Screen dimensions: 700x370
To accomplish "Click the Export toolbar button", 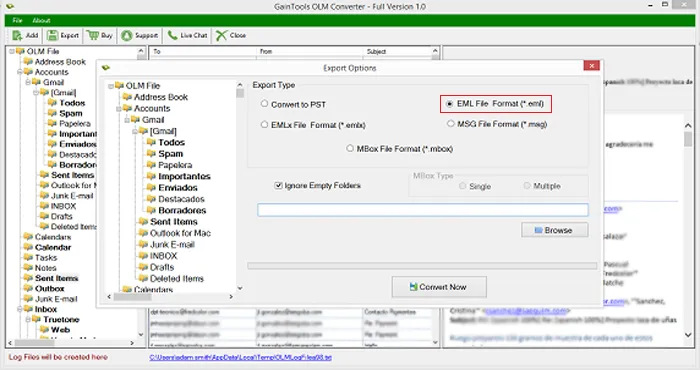I will pyautogui.click(x=63, y=35).
